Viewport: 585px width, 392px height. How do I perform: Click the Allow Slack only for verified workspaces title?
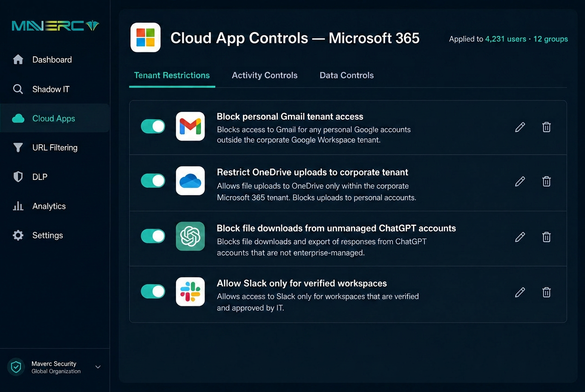click(302, 283)
